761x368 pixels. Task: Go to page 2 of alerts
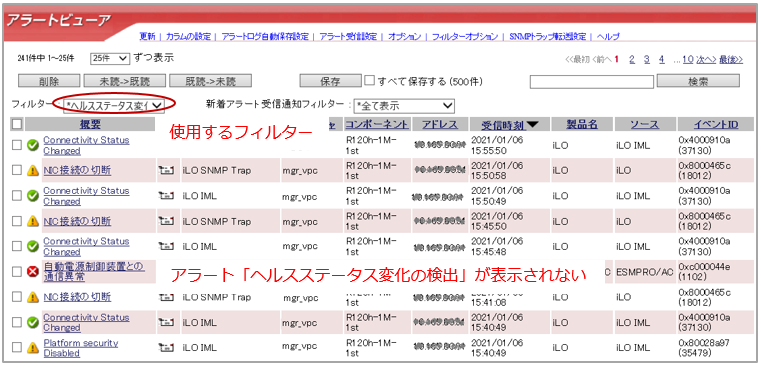632,59
